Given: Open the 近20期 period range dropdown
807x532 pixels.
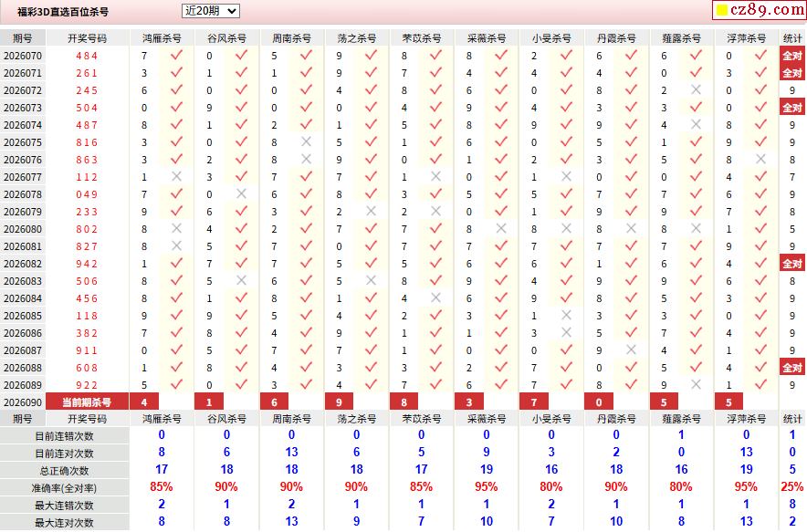Looking at the screenshot, I should pos(211,11).
